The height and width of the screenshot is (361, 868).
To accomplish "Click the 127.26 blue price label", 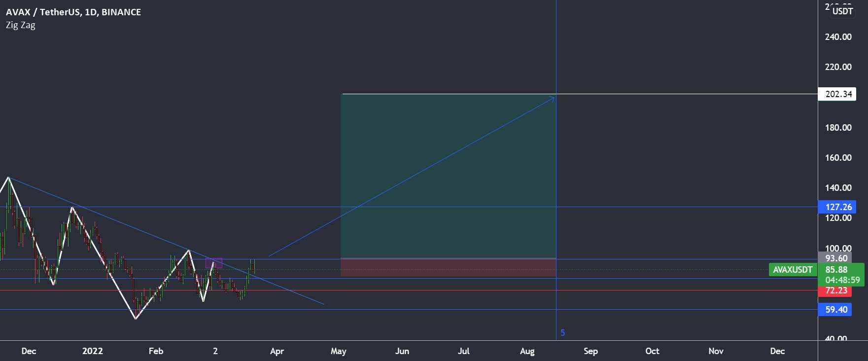I will point(837,207).
